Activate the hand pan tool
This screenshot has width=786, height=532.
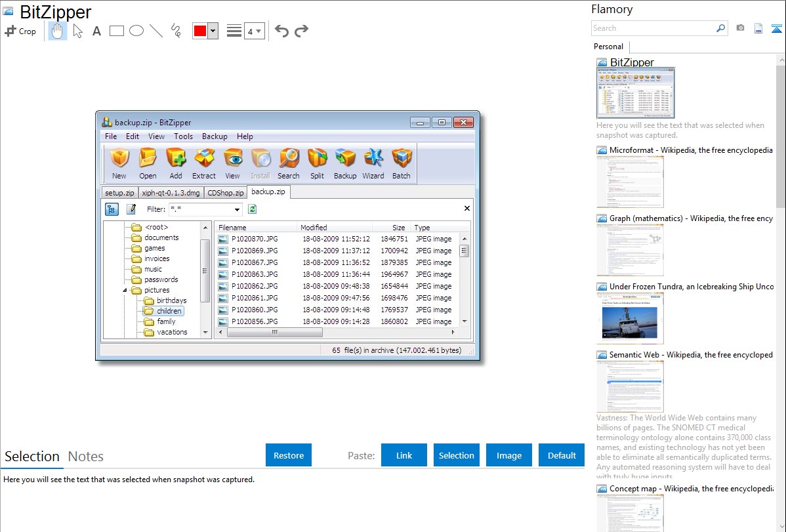click(57, 31)
